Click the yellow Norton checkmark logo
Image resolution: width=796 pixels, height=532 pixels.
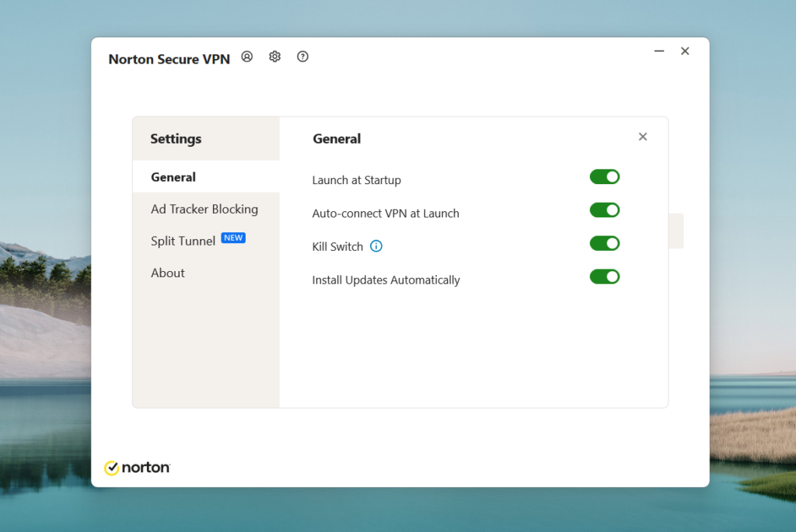coord(111,467)
